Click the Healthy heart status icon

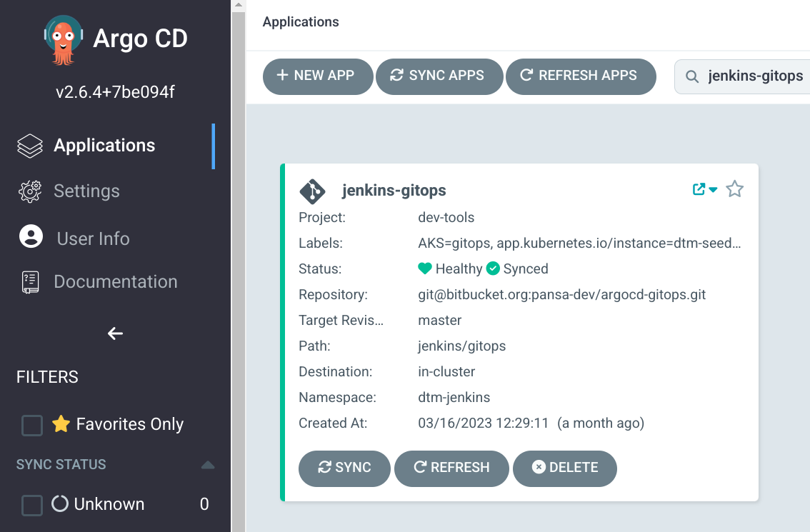[424, 268]
